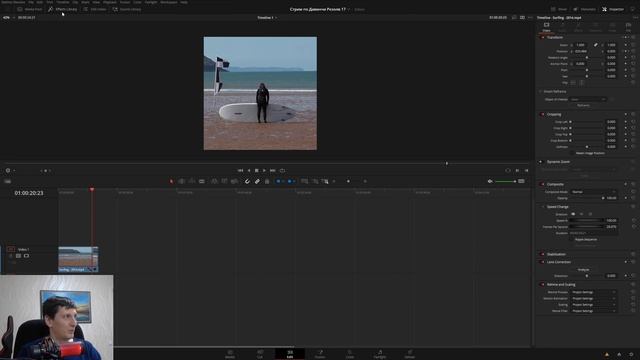Toggle the Linked Selection chain icon

(257, 181)
